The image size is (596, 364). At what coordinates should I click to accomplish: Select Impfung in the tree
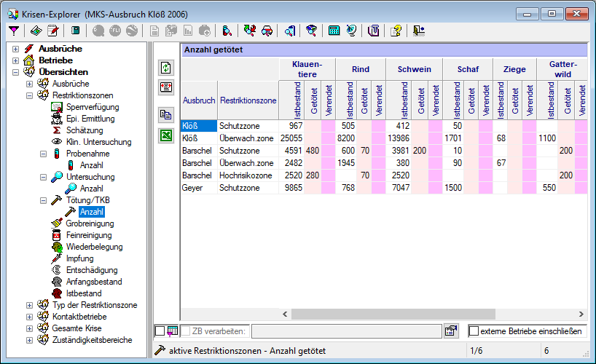79,258
